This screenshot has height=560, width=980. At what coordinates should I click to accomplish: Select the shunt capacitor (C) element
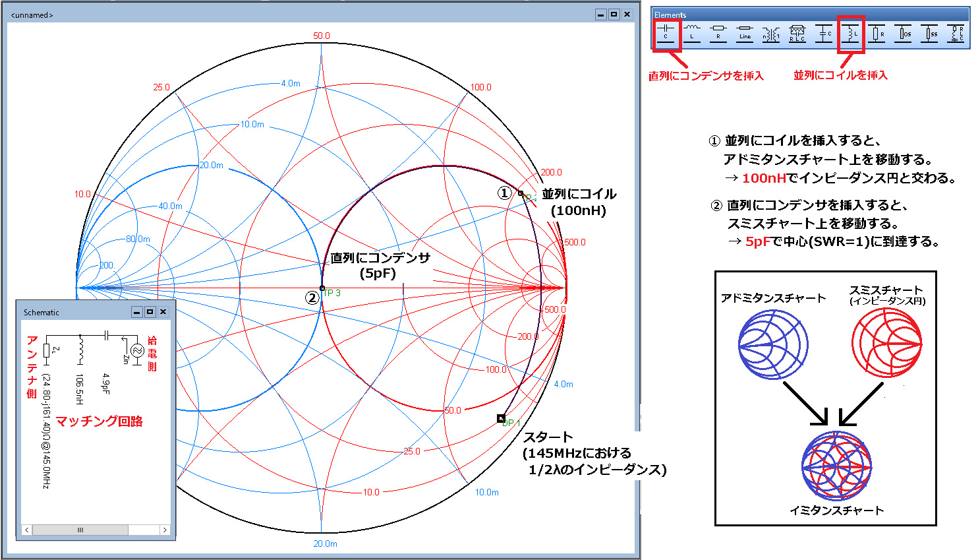pos(824,33)
